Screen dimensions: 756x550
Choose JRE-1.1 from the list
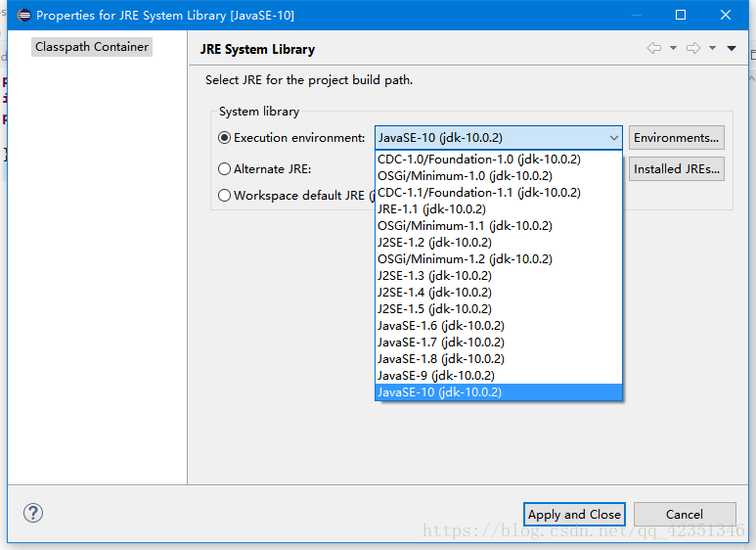click(499, 209)
